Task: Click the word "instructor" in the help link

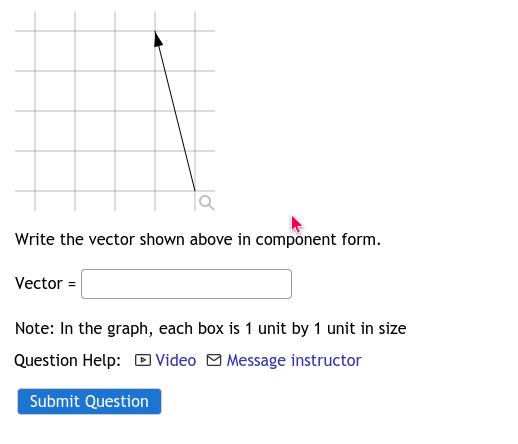Action: [326, 360]
